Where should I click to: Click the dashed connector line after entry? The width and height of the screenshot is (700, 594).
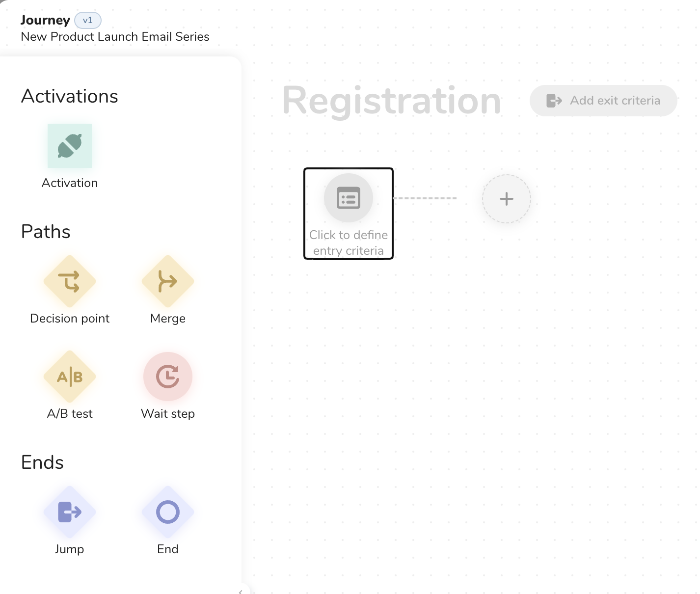click(425, 198)
